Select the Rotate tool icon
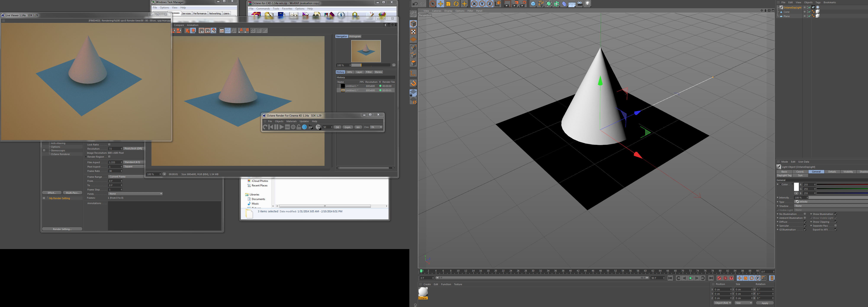 [456, 4]
